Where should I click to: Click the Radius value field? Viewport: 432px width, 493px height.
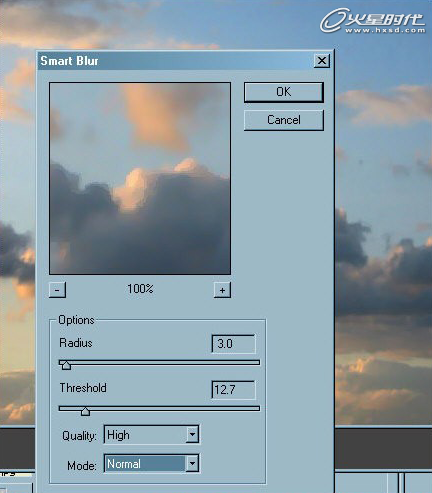233,344
